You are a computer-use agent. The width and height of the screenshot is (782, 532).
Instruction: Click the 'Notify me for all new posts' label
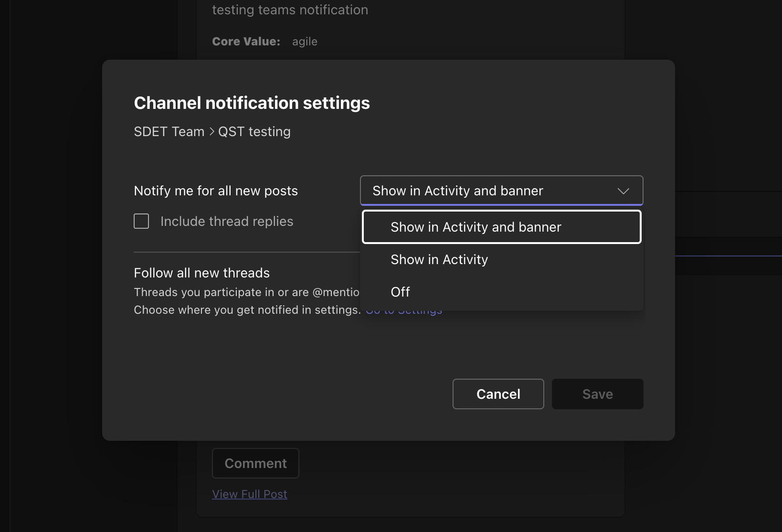(216, 191)
